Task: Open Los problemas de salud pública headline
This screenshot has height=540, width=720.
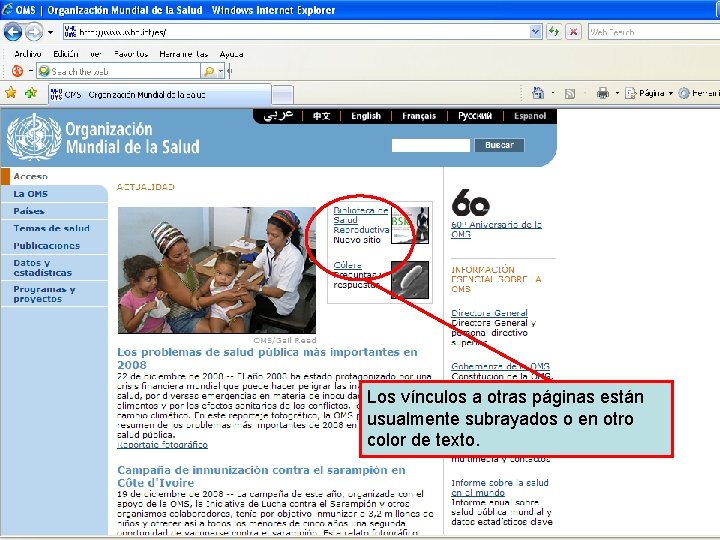Action: [x=267, y=358]
